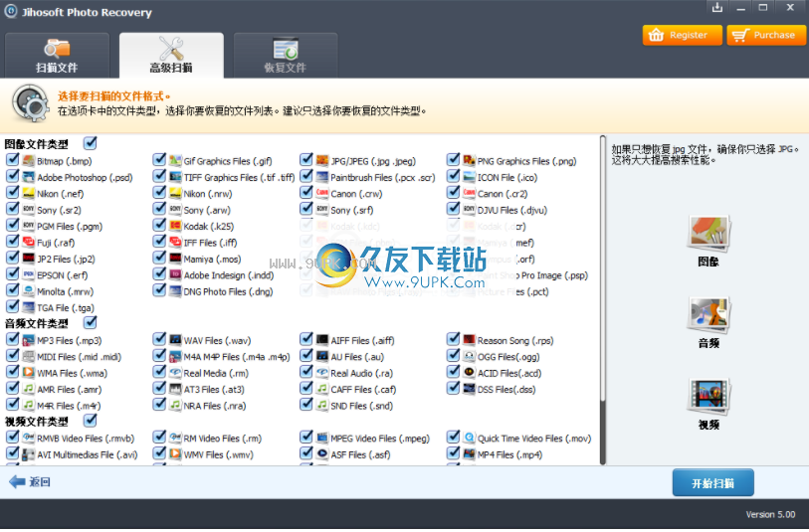This screenshot has width=809, height=532.
Task: Go back with the 返回 link
Action: tap(30, 482)
